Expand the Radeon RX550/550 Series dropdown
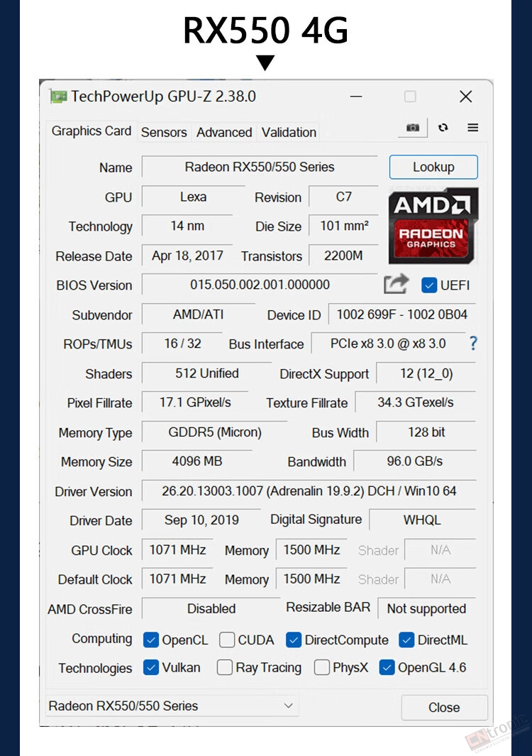Viewport: 532px width, 756px height. pyautogui.click(x=172, y=706)
